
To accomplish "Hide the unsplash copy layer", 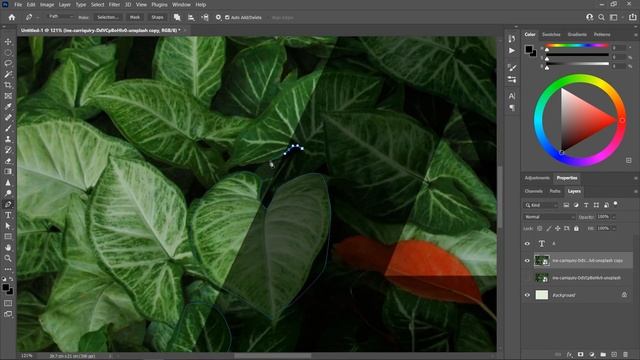I will (527, 260).
